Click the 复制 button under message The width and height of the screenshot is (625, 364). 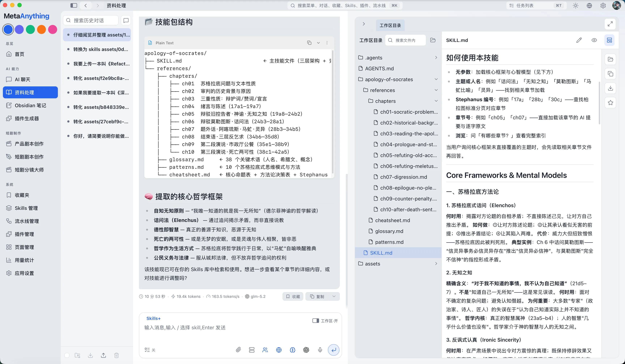click(x=317, y=296)
